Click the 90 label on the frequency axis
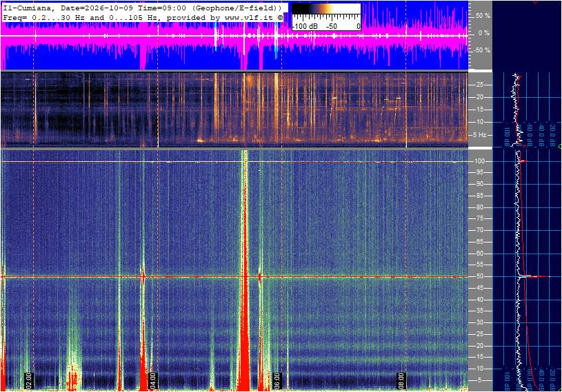 click(x=479, y=184)
